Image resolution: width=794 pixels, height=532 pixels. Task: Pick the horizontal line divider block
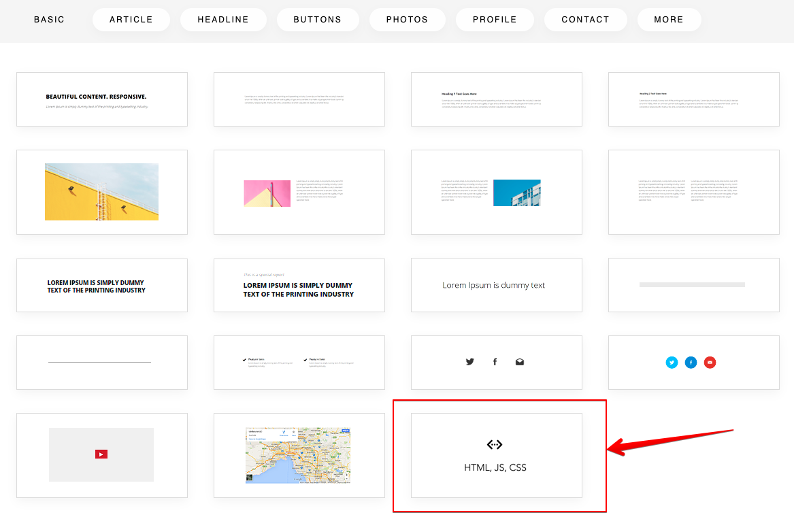click(x=101, y=363)
